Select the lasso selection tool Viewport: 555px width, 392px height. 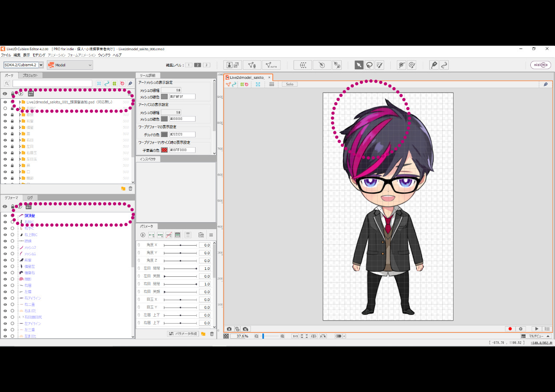click(x=369, y=65)
